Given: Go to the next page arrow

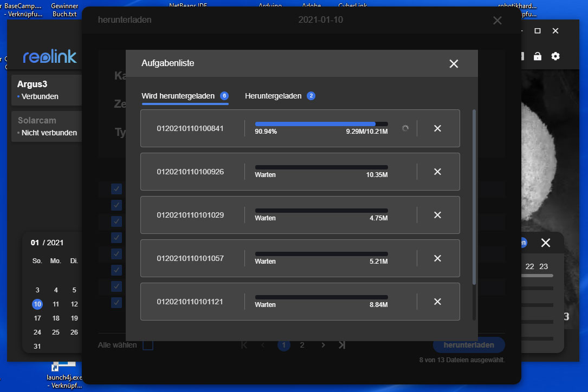Looking at the screenshot, I should 323,345.
